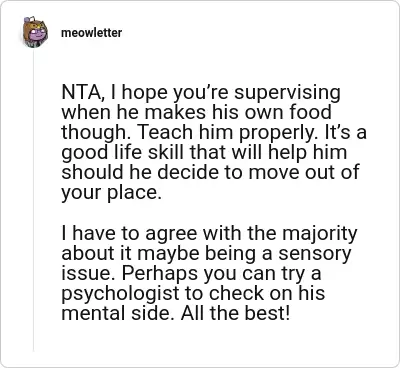Click meowletter's cat avatar icon
Image resolution: width=400 pixels, height=368 pixels.
[x=35, y=32]
